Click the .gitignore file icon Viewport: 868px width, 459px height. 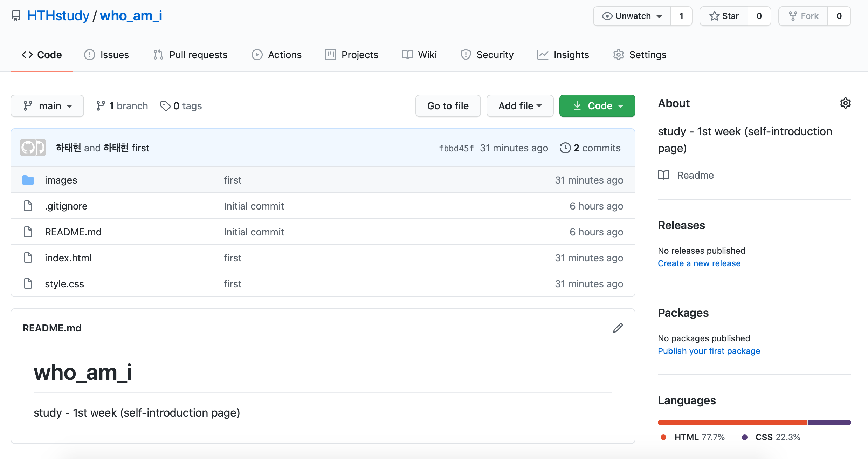pyautogui.click(x=28, y=206)
